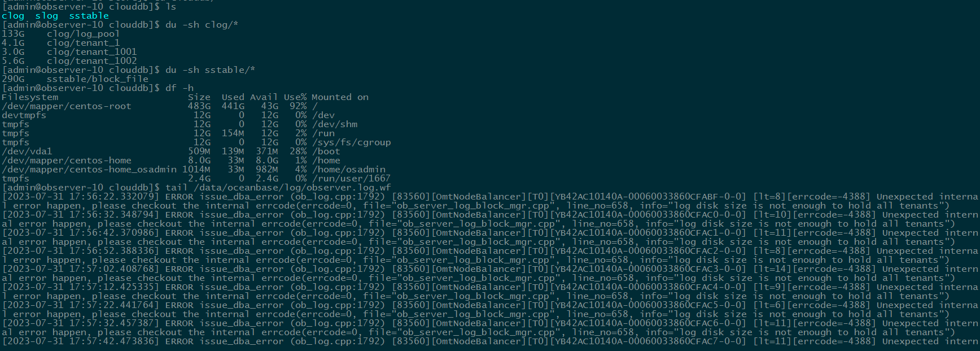Click the 'sstable/block_file' path
The image size is (980, 351).
[x=98, y=79]
